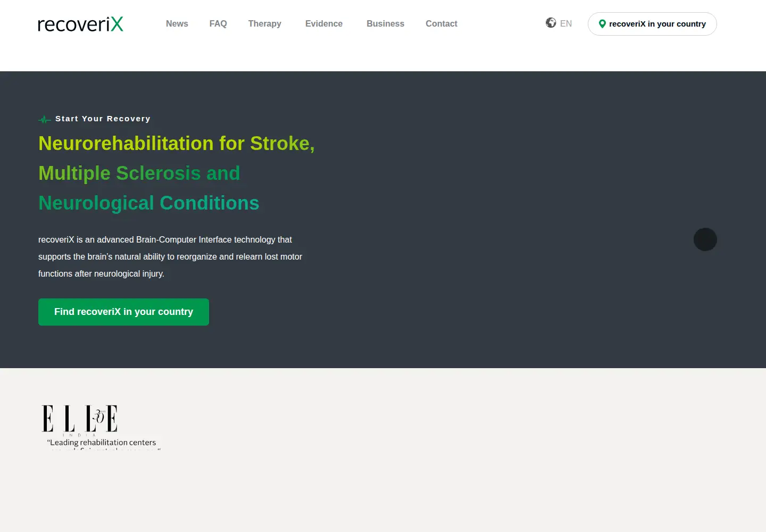
Task: Click the Brain-Computer Interface description paragraph
Action: (170, 257)
